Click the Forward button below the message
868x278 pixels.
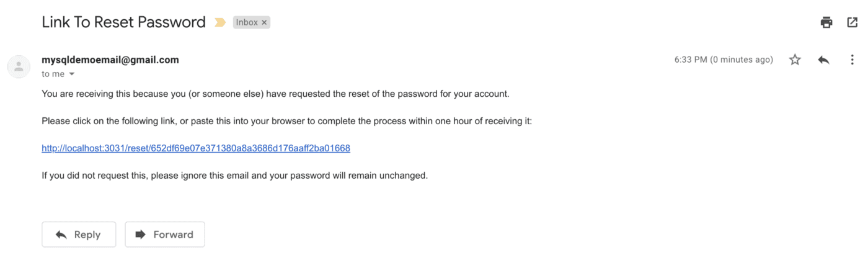coord(165,235)
